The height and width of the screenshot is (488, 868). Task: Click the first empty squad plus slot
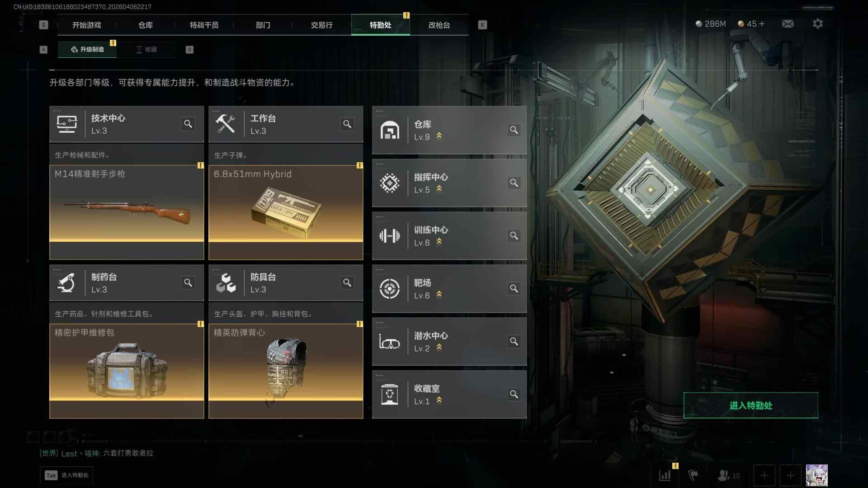[764, 475]
